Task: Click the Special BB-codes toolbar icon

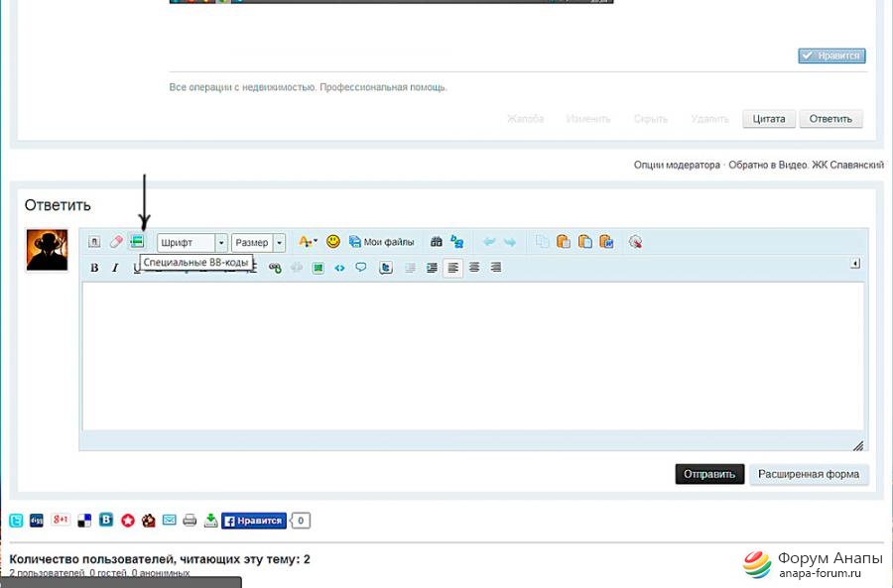Action: 137,241
